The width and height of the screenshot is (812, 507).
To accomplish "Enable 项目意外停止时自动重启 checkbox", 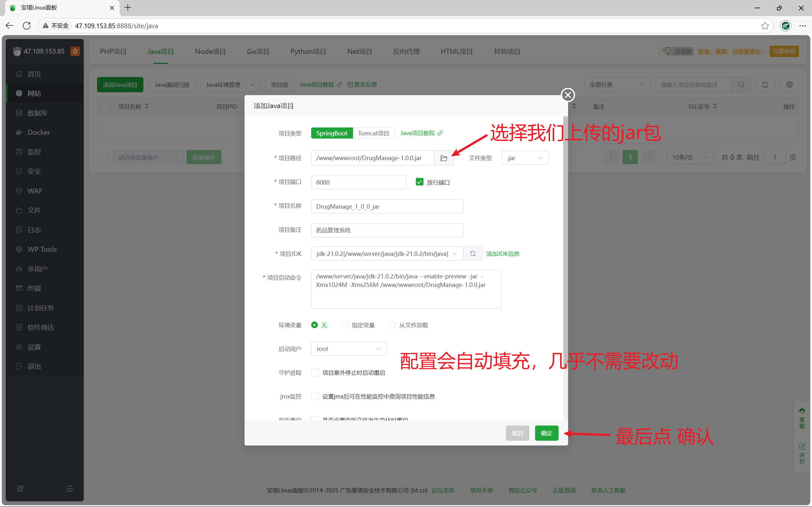I will pyautogui.click(x=314, y=372).
